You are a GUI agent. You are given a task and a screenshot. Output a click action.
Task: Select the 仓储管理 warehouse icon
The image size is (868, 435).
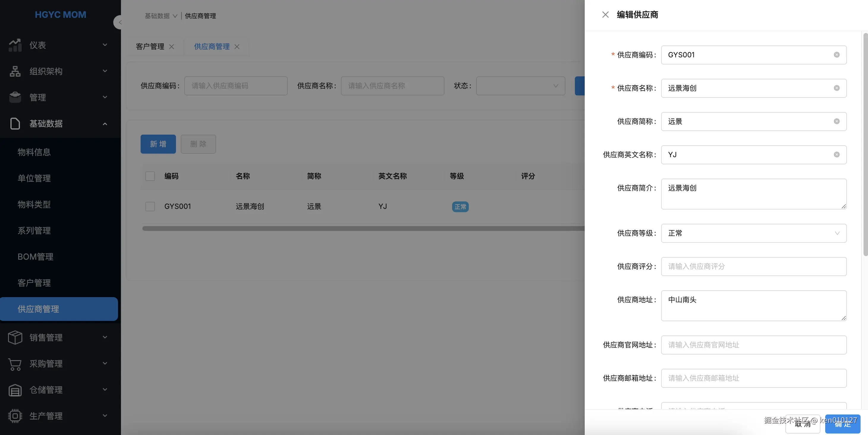click(15, 390)
